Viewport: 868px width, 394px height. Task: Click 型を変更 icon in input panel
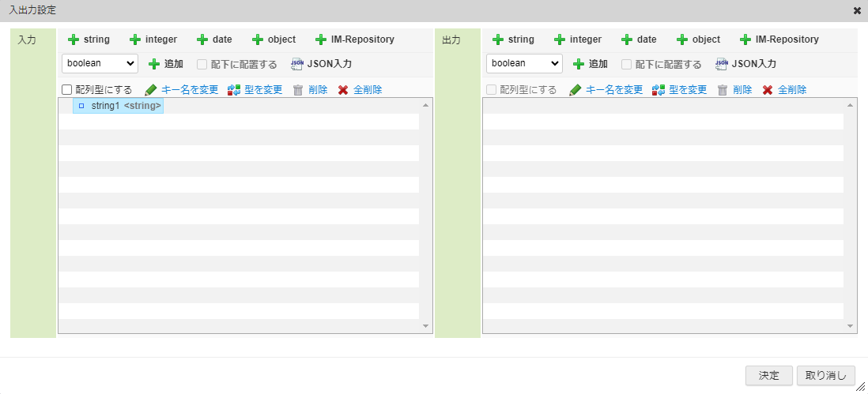click(233, 90)
